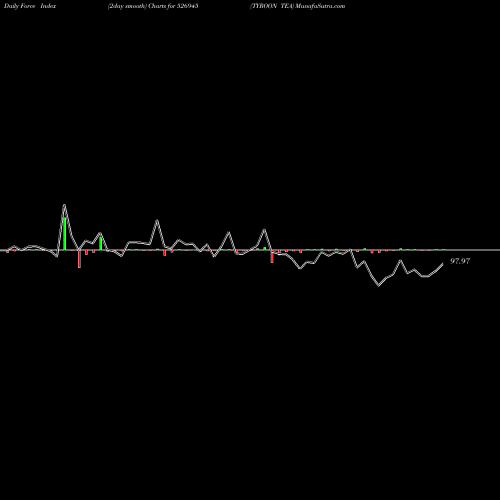Viewport: 500px width, 500px height.
Task: Click the 97.97 value label
Action: tap(460, 261)
